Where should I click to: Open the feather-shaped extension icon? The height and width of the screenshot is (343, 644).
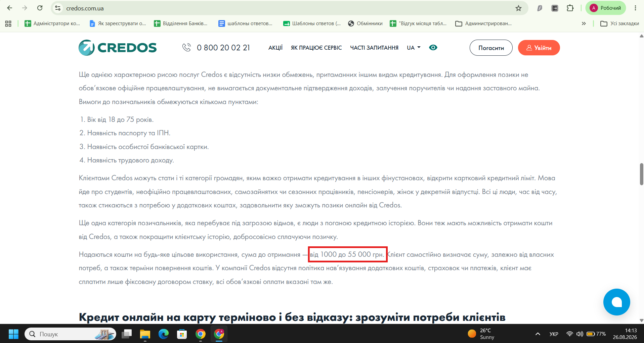540,8
